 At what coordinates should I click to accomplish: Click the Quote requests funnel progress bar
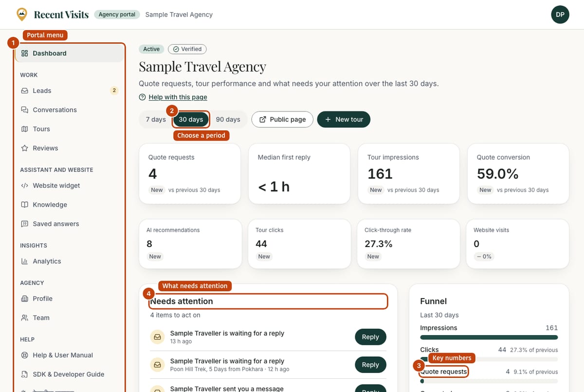pos(489,381)
